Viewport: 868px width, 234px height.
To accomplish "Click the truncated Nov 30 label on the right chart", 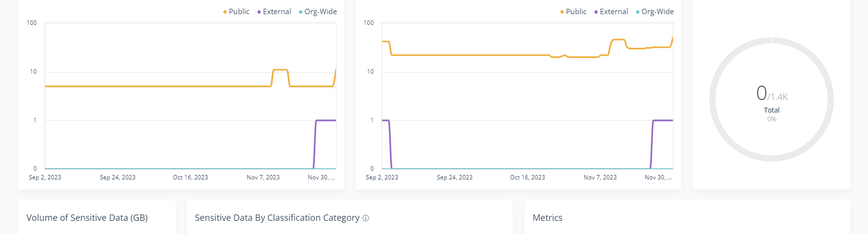I will coord(658,177).
